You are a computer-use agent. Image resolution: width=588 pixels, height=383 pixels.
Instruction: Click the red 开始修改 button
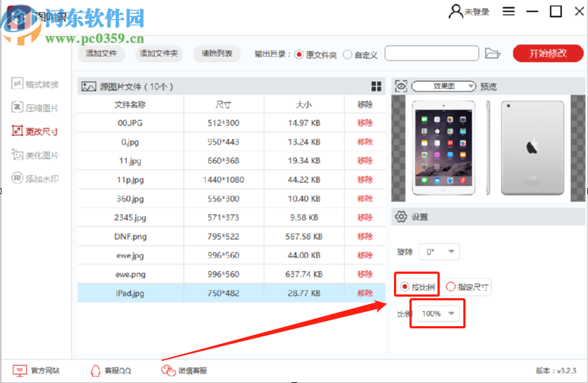(x=548, y=53)
